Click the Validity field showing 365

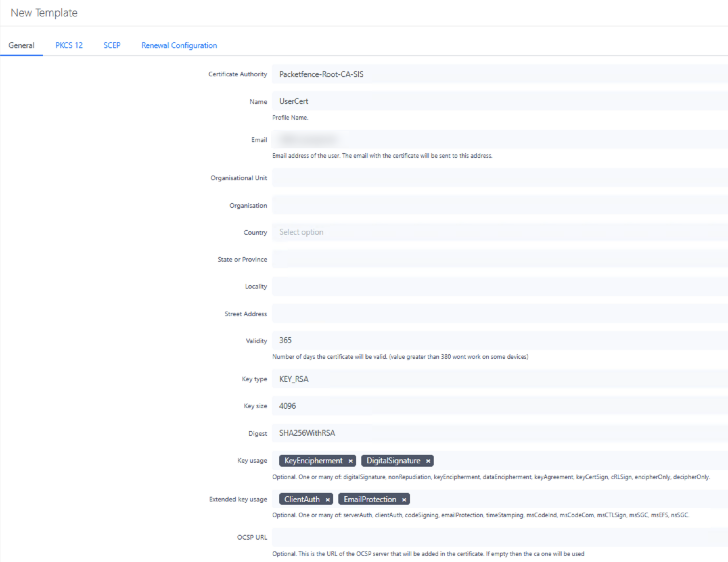(500, 340)
